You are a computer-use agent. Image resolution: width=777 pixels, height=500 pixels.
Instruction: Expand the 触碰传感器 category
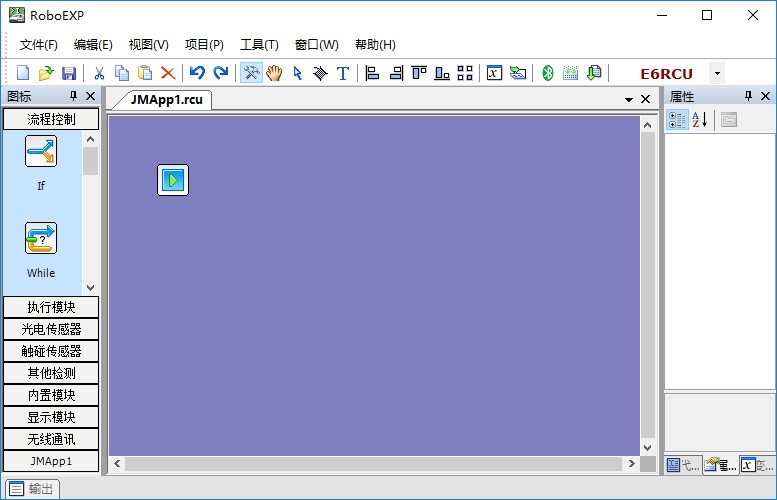[51, 351]
